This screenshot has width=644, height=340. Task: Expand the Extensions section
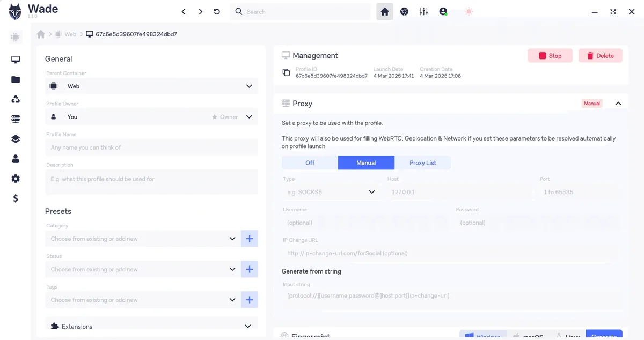(151, 326)
